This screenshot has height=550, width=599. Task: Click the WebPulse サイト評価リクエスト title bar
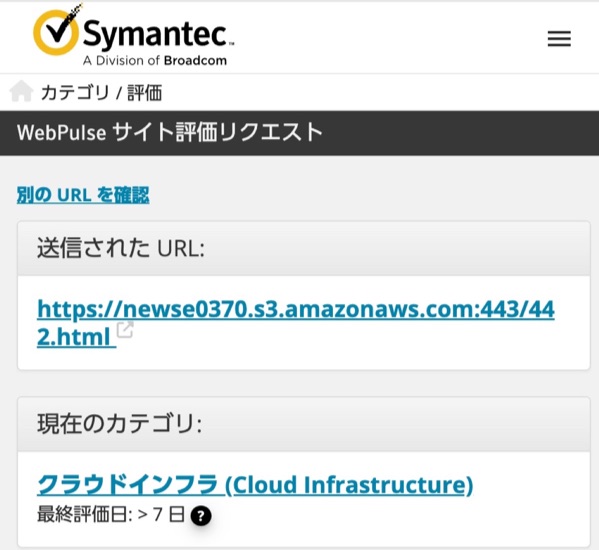coord(300,133)
